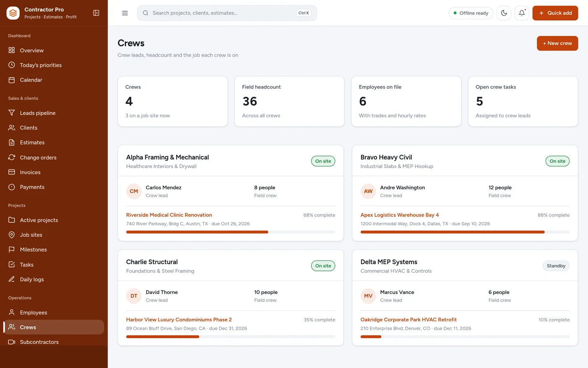Screen dimensions: 588x368
Task: Click the Contractor Pro logo icon
Action: pyautogui.click(x=13, y=13)
